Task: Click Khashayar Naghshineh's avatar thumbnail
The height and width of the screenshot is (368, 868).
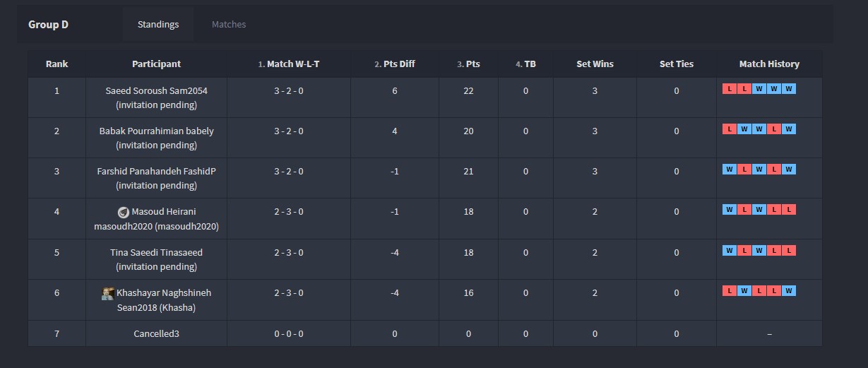Action: click(108, 293)
